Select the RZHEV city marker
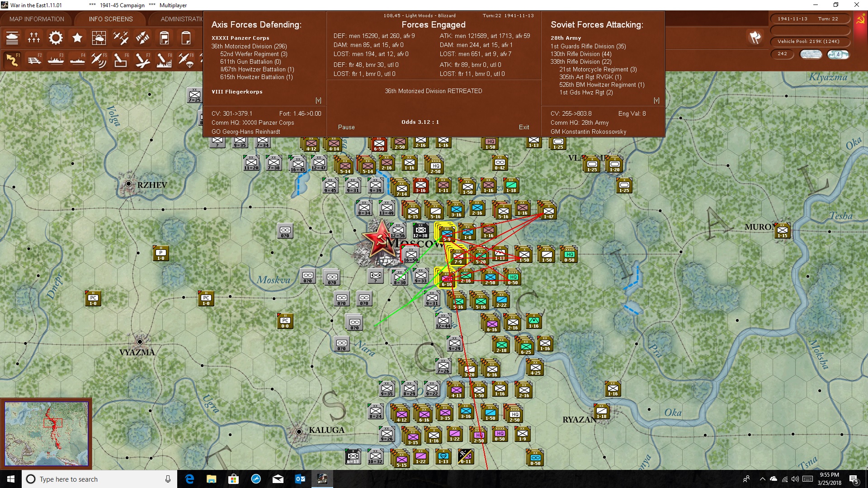 [129, 183]
